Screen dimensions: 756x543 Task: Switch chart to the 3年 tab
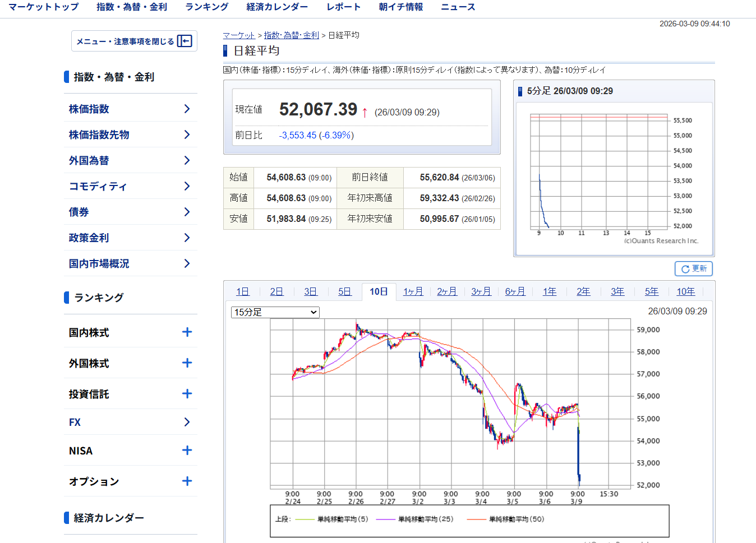(x=617, y=291)
